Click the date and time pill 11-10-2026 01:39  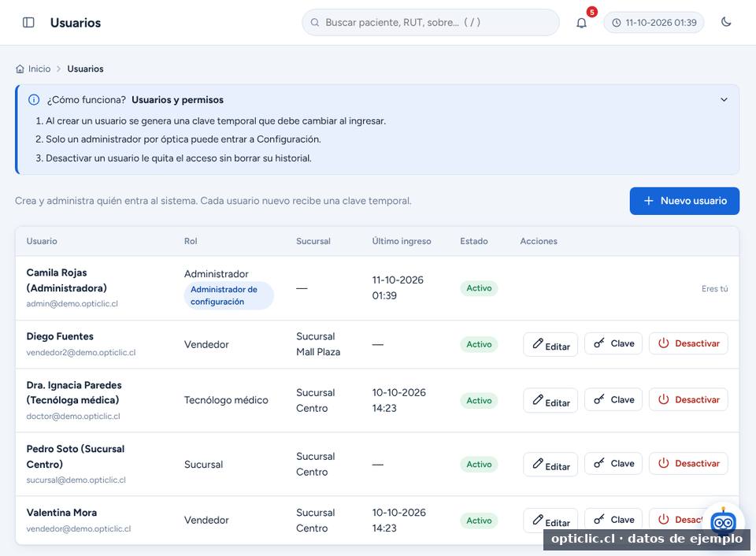[654, 23]
